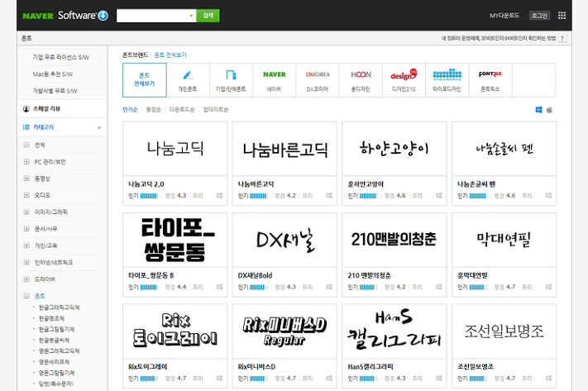Click the 폰트브랜드 breadcrumb
This screenshot has height=391, width=588.
135,55
